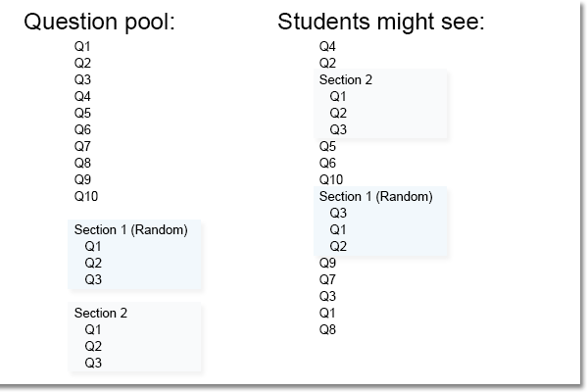Select Q7 in the Question pool list
The width and height of the screenshot is (588, 392).
(82, 146)
